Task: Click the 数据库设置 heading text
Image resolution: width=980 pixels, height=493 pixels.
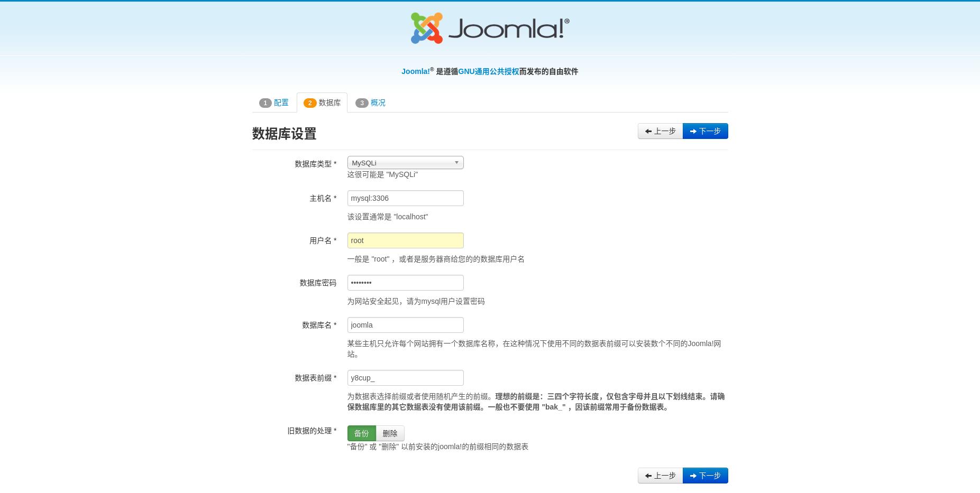Action: click(x=284, y=134)
